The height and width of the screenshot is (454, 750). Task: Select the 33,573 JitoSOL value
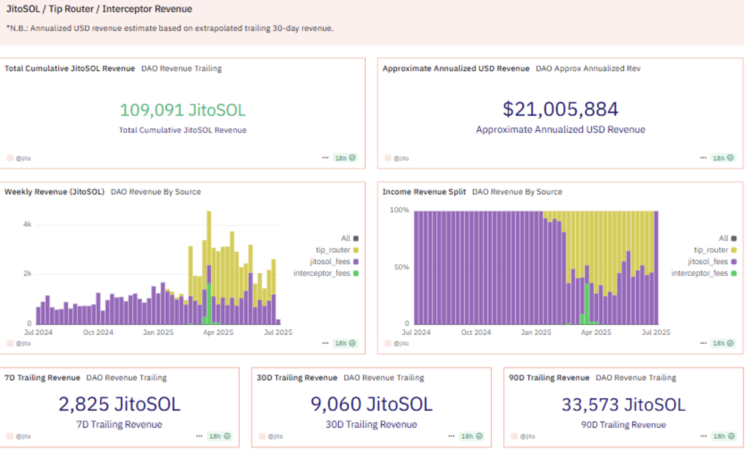(623, 405)
